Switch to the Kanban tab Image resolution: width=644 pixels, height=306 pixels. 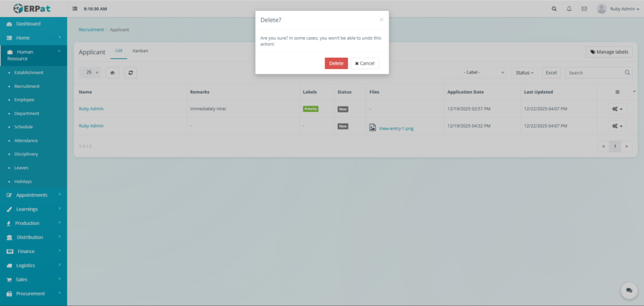(140, 51)
